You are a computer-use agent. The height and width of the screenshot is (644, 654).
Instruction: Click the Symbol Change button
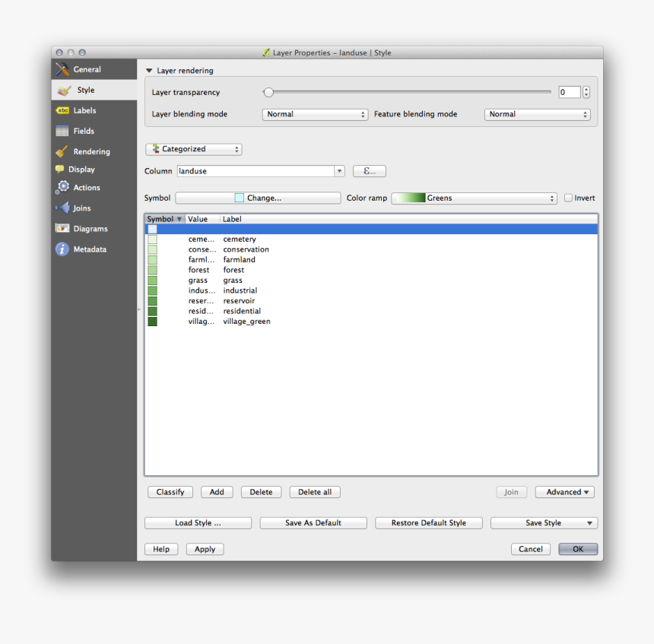click(259, 198)
